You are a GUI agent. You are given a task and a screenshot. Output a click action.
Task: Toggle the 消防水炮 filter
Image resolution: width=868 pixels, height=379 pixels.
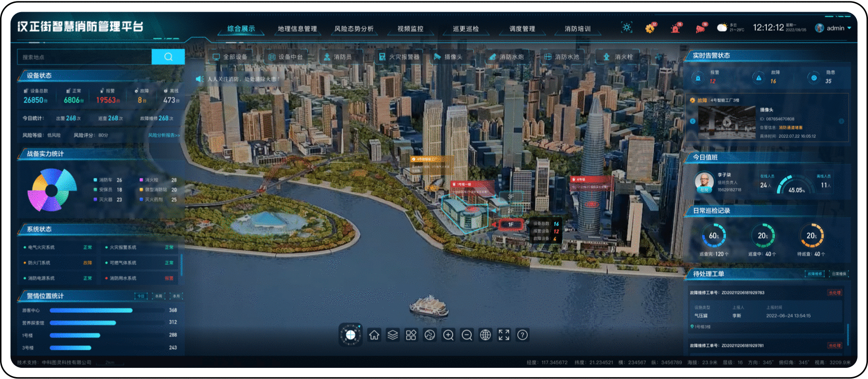(x=506, y=57)
